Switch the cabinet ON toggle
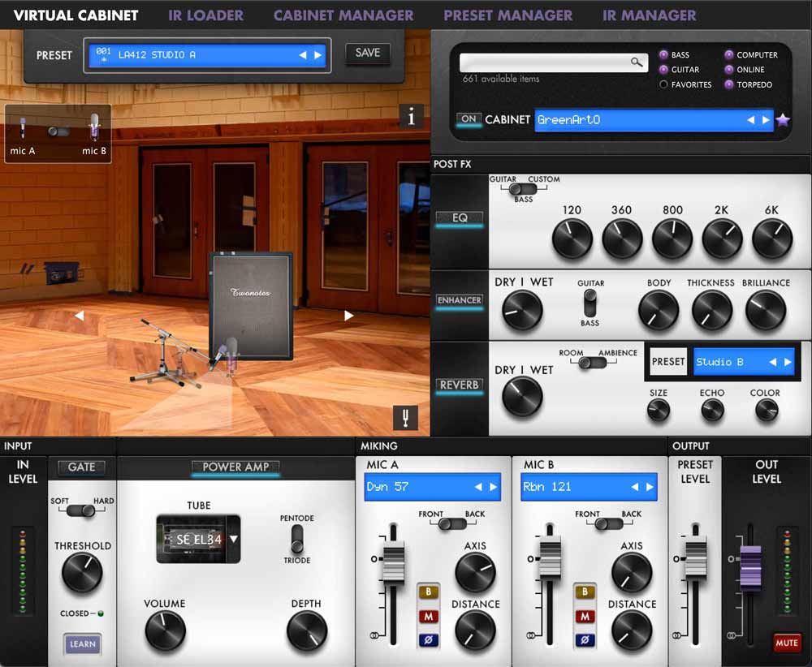Image resolution: width=812 pixels, height=667 pixels. click(469, 119)
